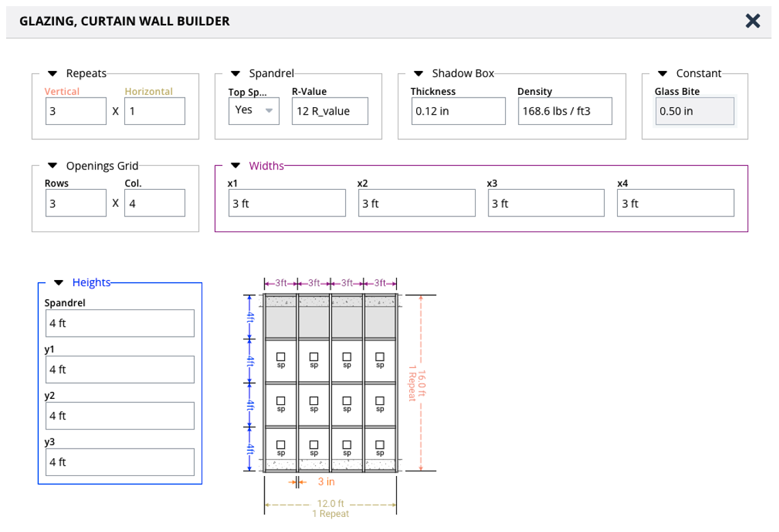Screen dimensions: 779x532
Task: Click the Openings Grid Col. field
Action: point(154,203)
